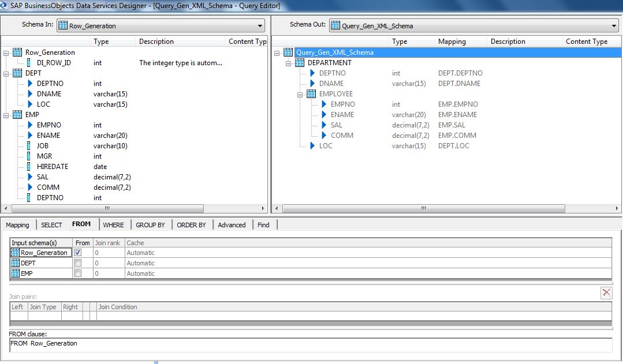Open the Advanced tab
This screenshot has height=364, width=623.
(232, 225)
